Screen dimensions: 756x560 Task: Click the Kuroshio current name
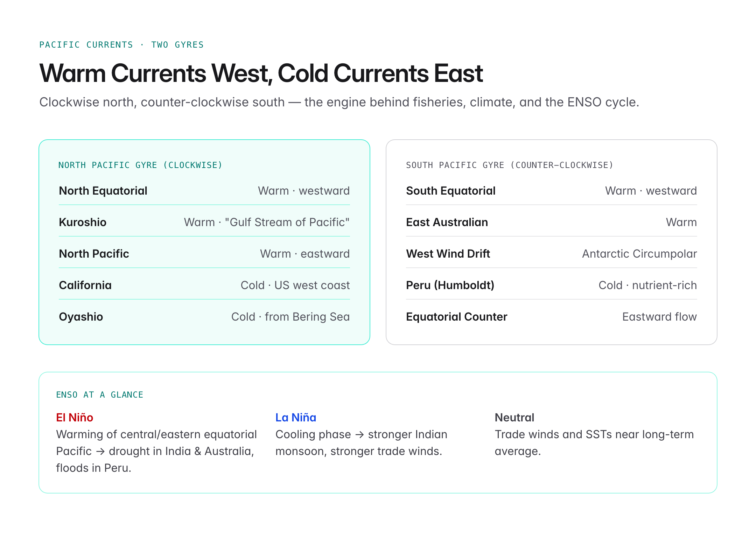click(x=83, y=222)
